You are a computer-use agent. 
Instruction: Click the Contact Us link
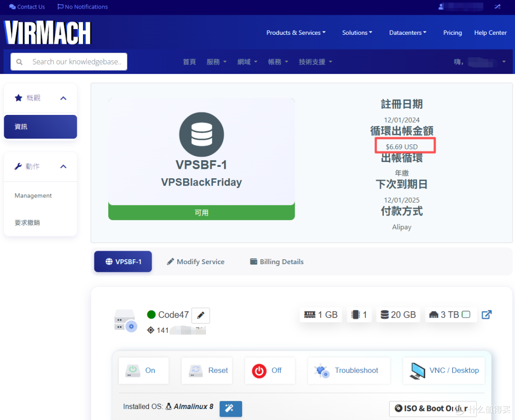click(31, 7)
